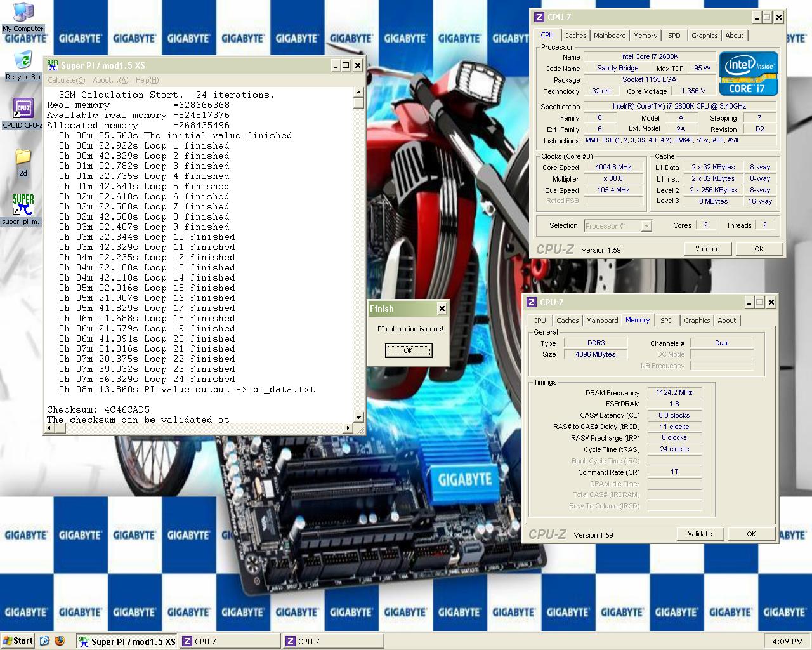Open CPU tab in bottom CPU-Z

pos(539,321)
